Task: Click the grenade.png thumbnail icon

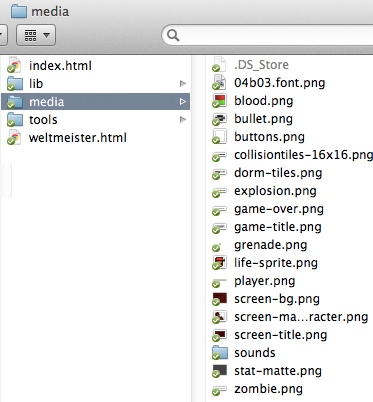Action: click(217, 247)
